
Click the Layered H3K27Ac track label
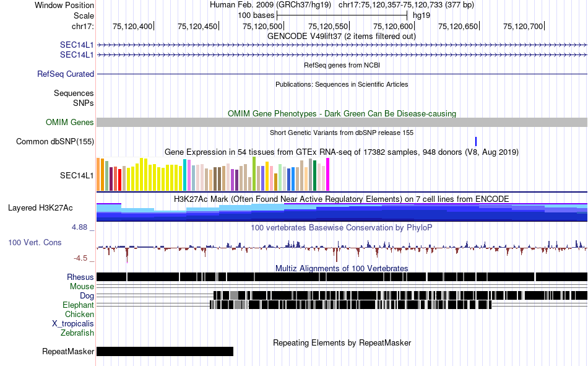pos(40,208)
